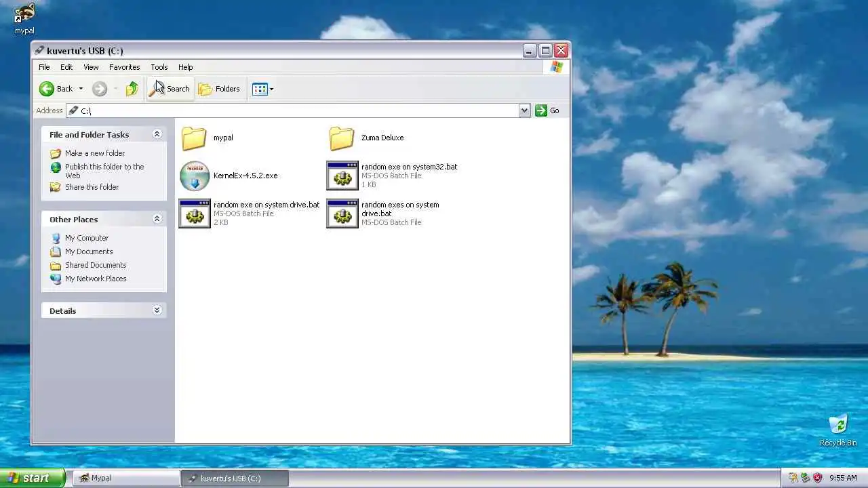Click the Zuma Deluxe folder name
The image size is (868, 488).
click(382, 138)
